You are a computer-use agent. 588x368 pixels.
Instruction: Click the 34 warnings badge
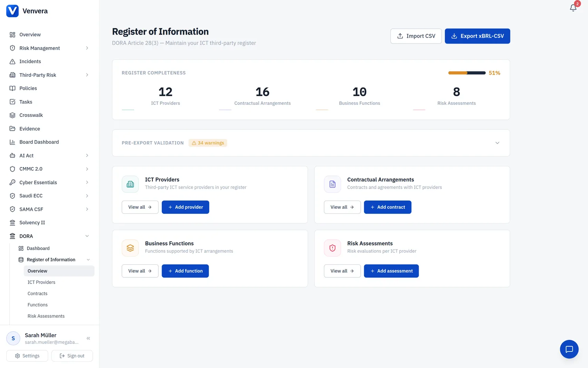click(208, 143)
